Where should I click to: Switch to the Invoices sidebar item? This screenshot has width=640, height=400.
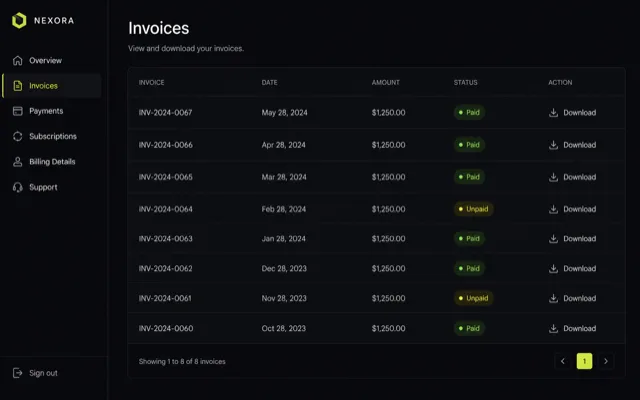pos(52,86)
